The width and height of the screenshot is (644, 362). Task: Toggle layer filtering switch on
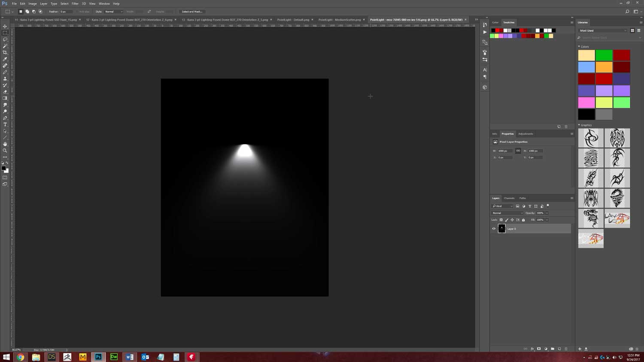tap(548, 206)
